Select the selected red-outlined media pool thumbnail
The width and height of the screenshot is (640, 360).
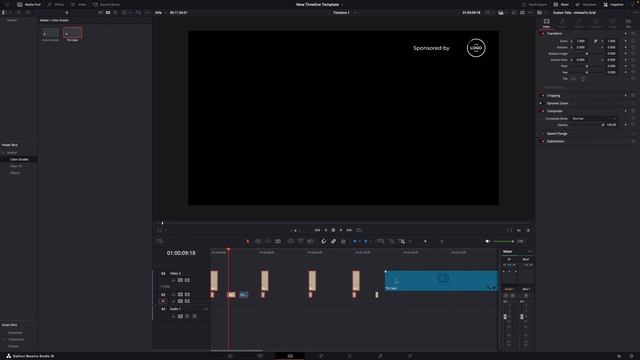pos(72,33)
